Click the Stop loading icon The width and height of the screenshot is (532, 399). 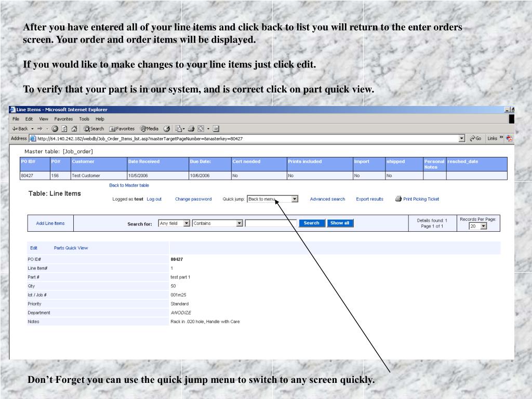pos(55,129)
